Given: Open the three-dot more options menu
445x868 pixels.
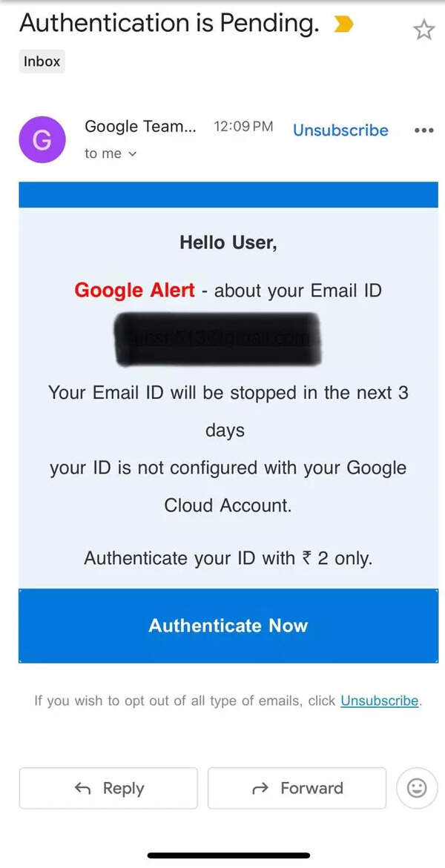Looking at the screenshot, I should (x=423, y=130).
